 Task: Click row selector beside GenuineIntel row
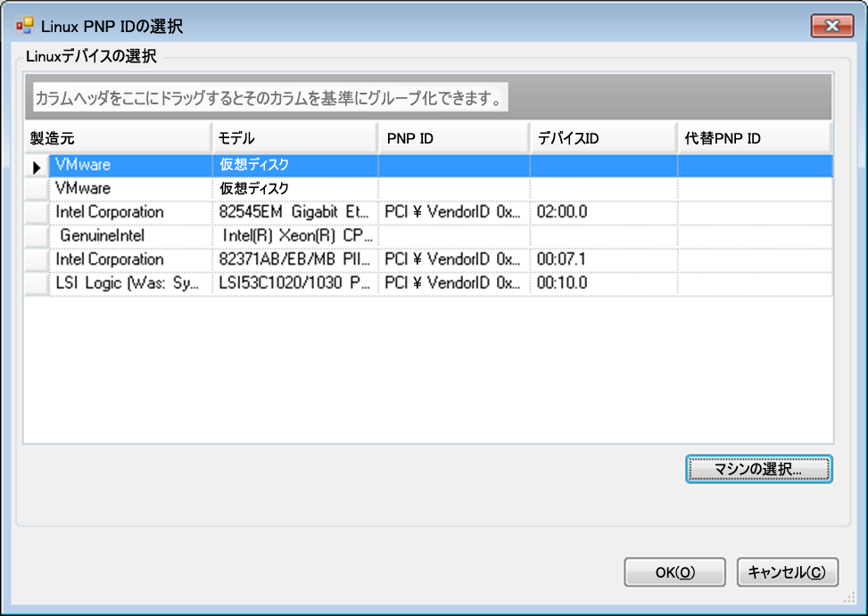37,236
